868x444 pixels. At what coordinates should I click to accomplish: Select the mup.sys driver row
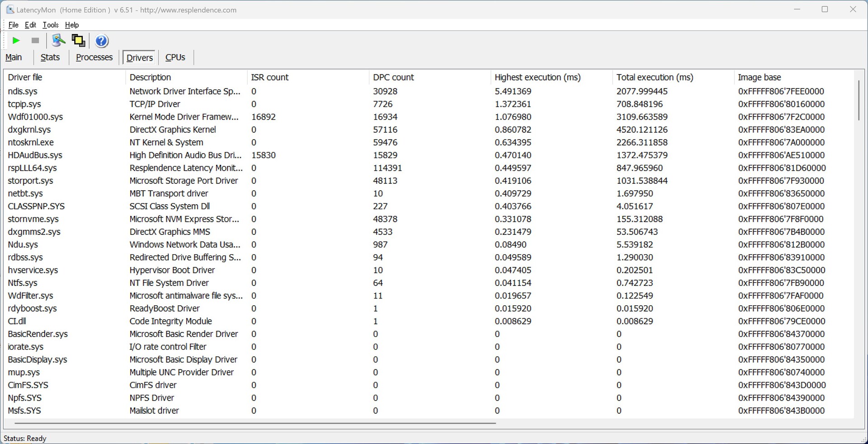[429, 372]
